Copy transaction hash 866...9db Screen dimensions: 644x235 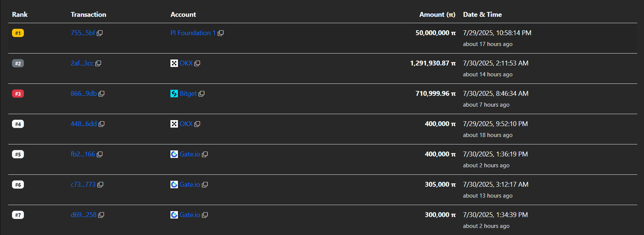pos(101,94)
